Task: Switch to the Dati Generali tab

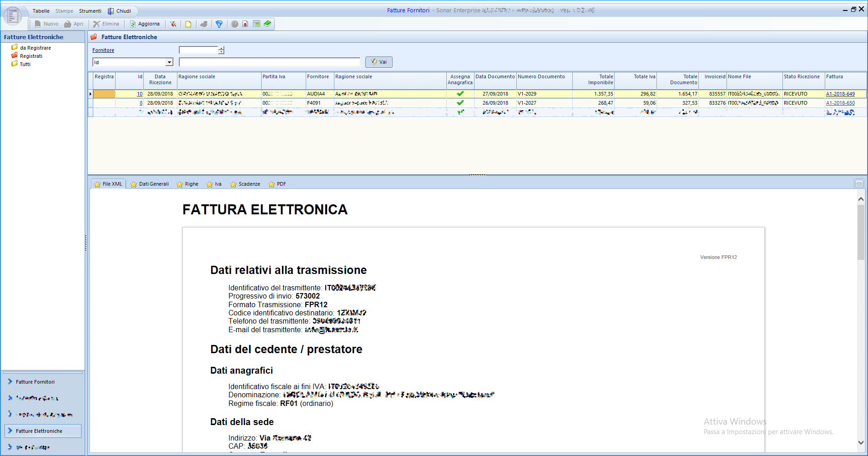Action: 150,184
